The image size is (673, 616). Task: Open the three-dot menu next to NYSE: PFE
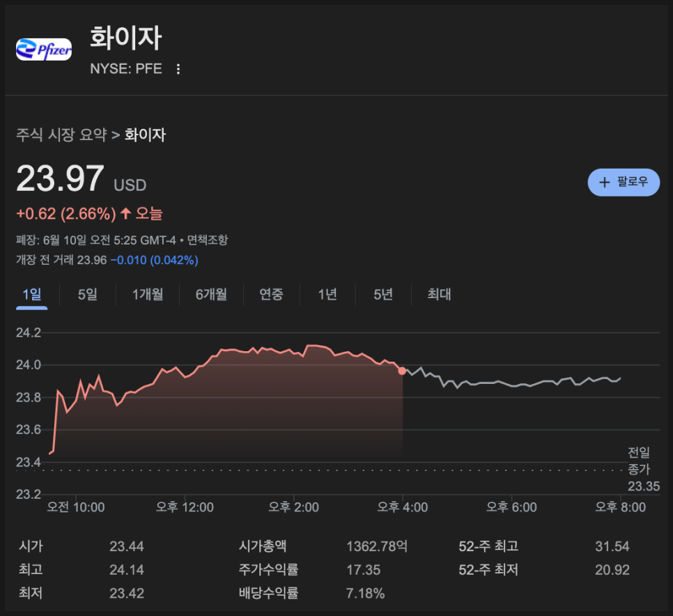tap(178, 69)
